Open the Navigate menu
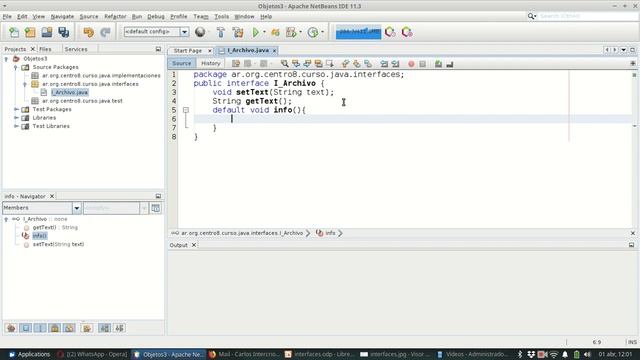Image resolution: width=640 pixels, height=360 pixels. click(62, 17)
